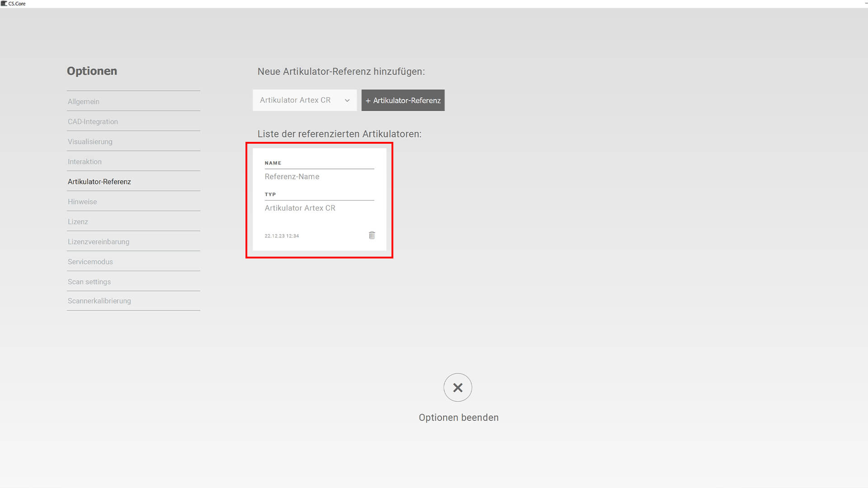Viewport: 868px width, 488px height.
Task: Click the heading Liste der referenzierten Artikulatoren
Action: coord(340,134)
